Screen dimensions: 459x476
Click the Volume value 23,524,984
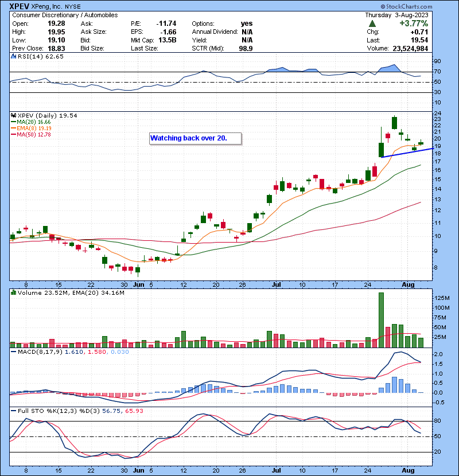click(x=410, y=49)
